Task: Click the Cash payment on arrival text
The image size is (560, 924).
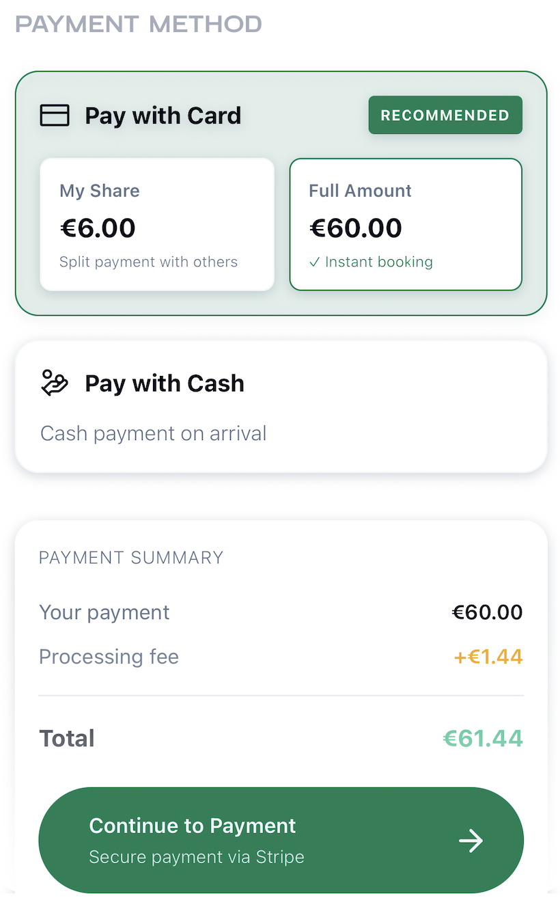Action: (153, 433)
